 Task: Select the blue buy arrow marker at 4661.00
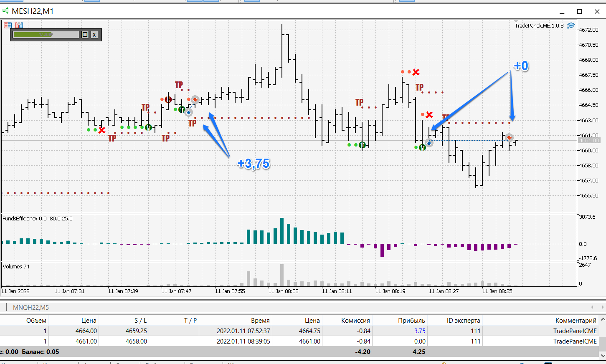(429, 143)
